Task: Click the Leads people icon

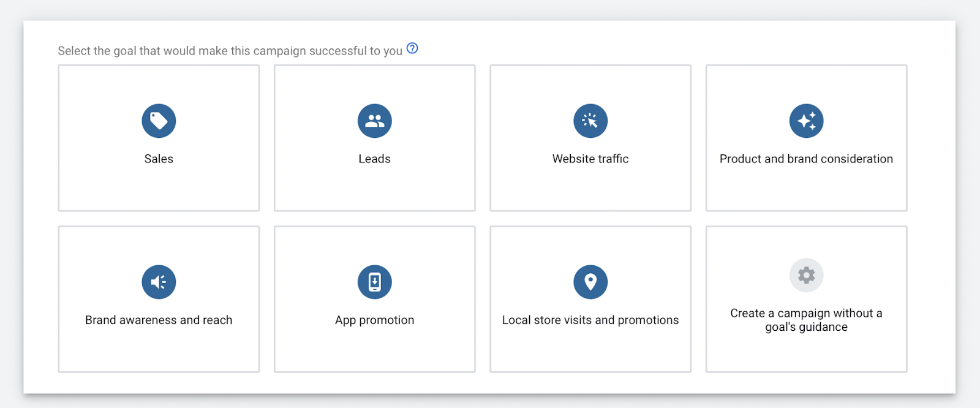Action: [x=374, y=121]
